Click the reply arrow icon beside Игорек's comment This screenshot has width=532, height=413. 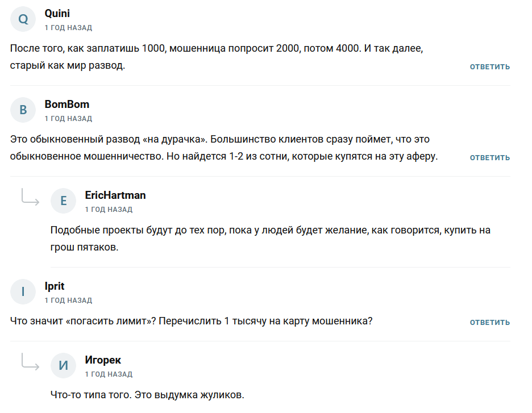pyautogui.click(x=30, y=362)
